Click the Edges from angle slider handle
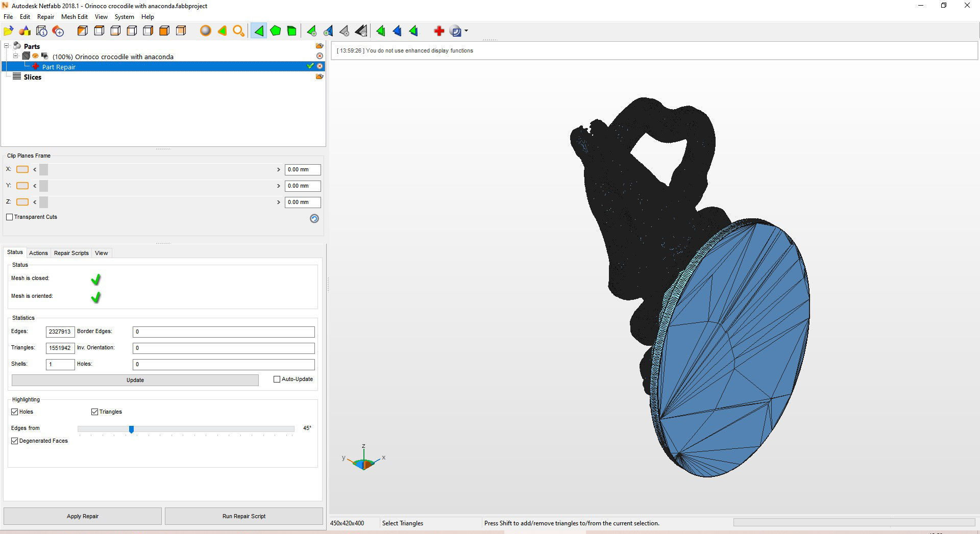Screen dimensions: 980x534 (131, 429)
